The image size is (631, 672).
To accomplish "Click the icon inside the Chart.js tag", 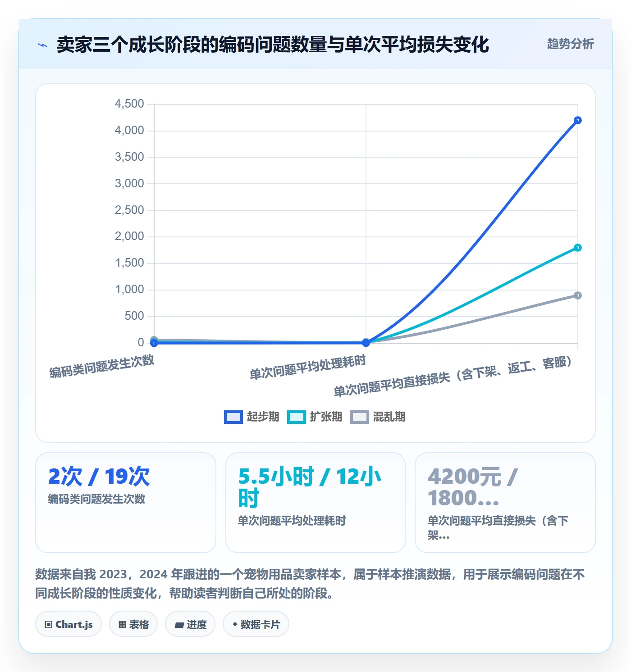I will (49, 625).
